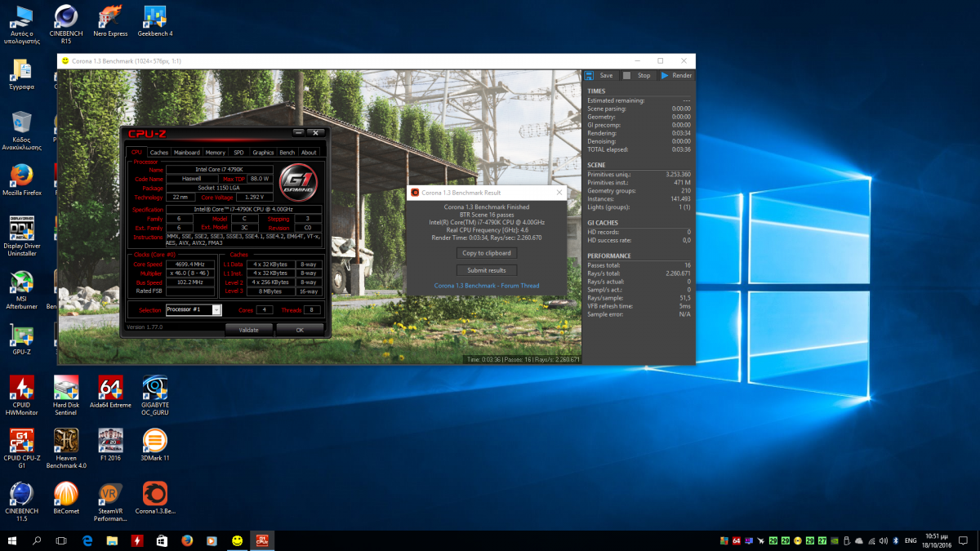This screenshot has height=551, width=980.
Task: Open File Explorer from the taskbar
Action: pyautogui.click(x=113, y=540)
